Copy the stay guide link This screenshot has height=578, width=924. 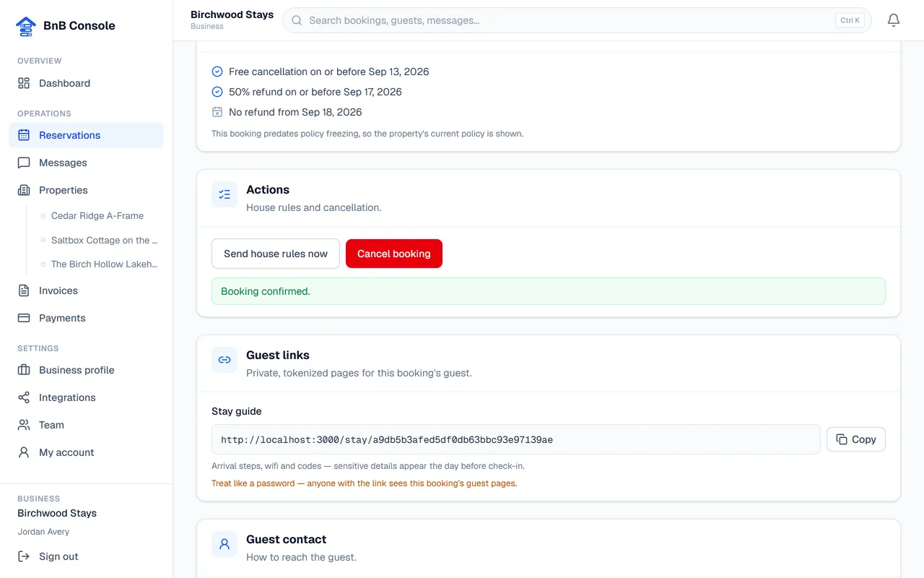click(x=856, y=439)
